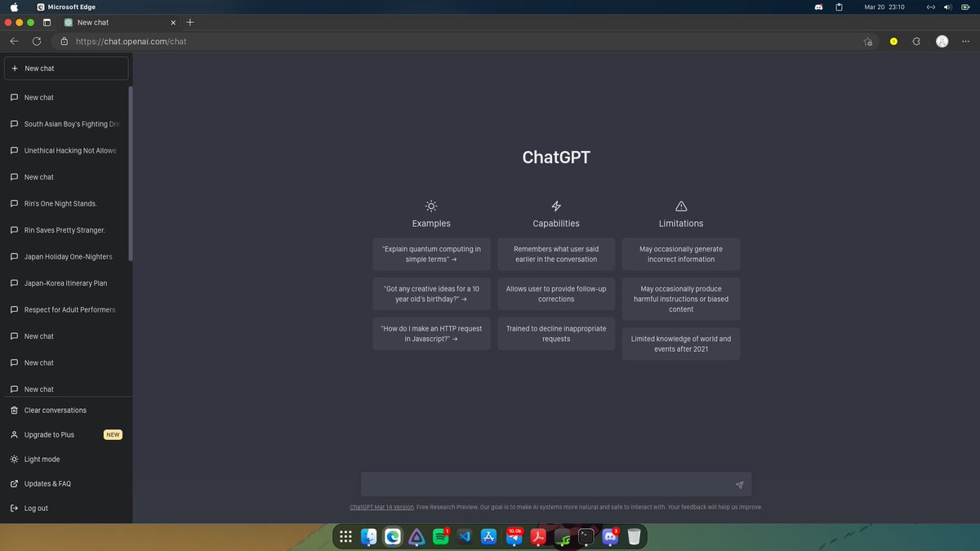Click the person icon beside Upgrade to Plus

pyautogui.click(x=14, y=435)
